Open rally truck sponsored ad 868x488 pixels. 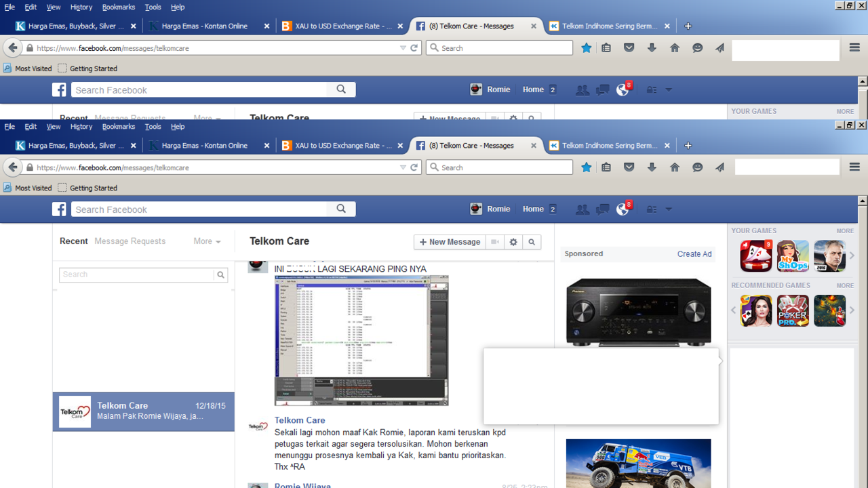pyautogui.click(x=639, y=464)
